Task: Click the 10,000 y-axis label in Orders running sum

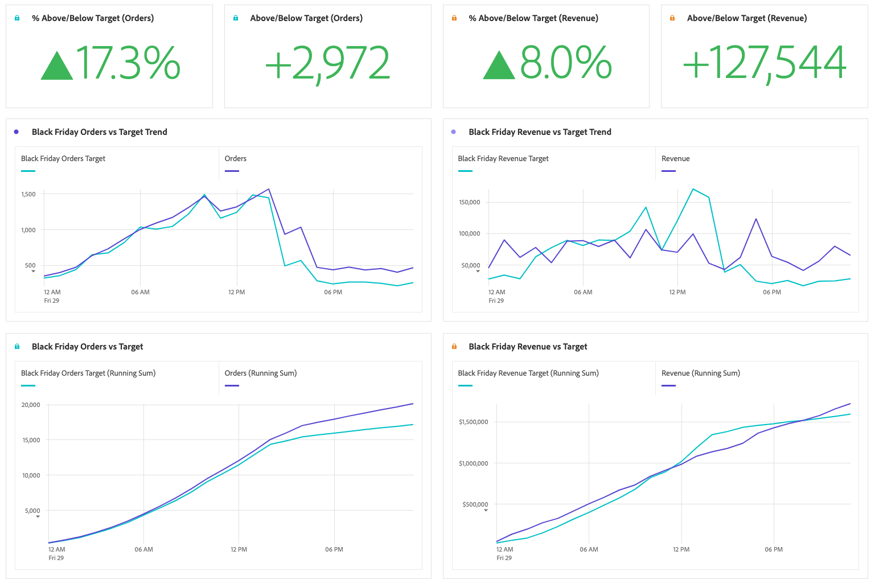Action: (x=31, y=475)
